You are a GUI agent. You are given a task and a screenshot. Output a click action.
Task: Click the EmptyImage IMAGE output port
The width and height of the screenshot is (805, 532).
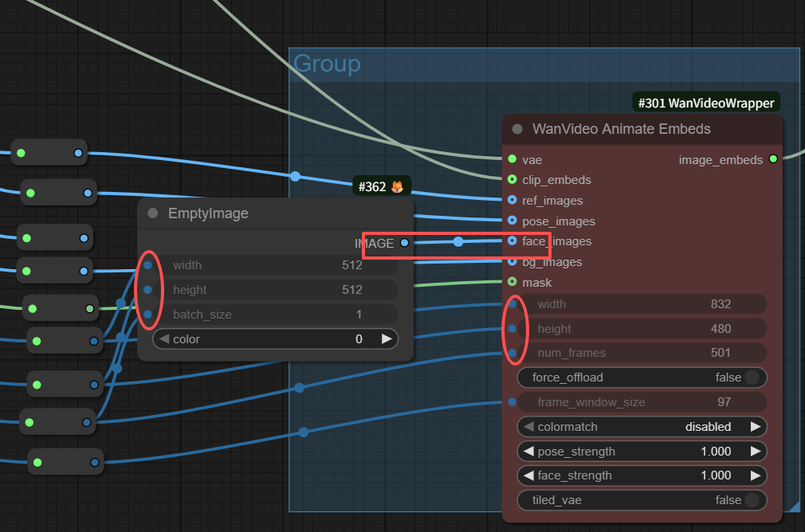(x=404, y=243)
